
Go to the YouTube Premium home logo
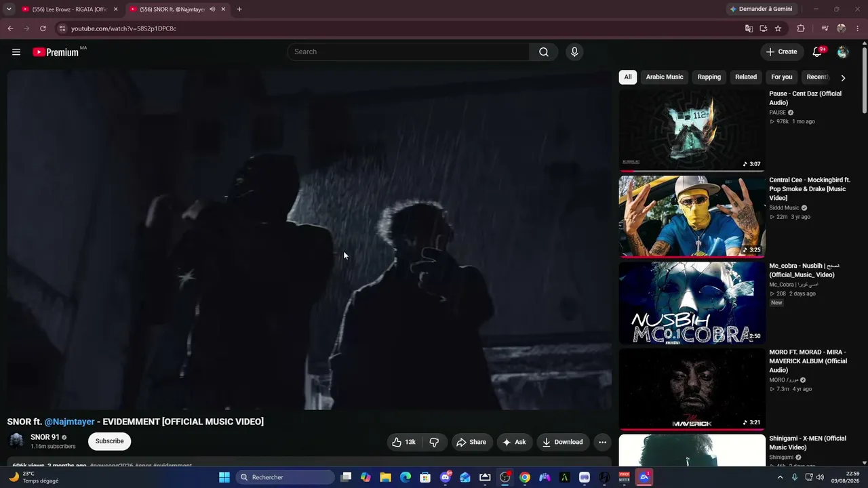[56, 52]
